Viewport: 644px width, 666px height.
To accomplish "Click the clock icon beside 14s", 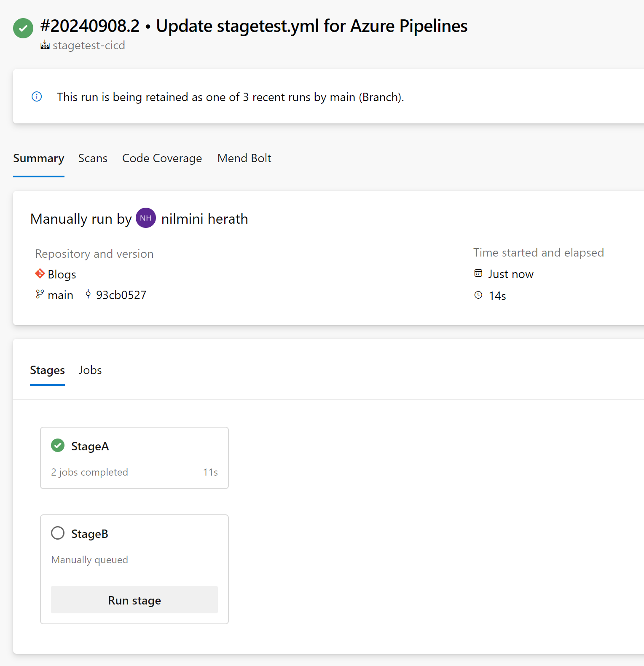I will 478,295.
